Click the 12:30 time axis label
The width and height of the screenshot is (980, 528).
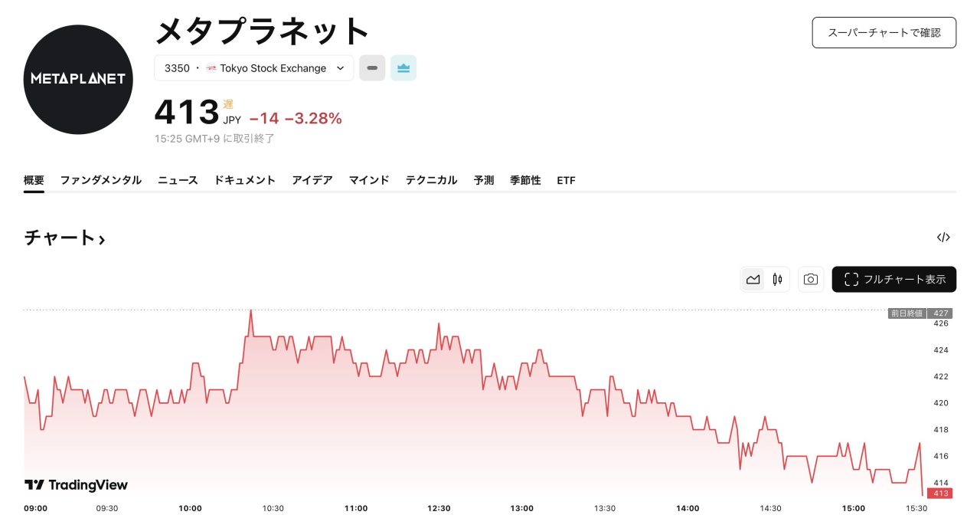[439, 508]
